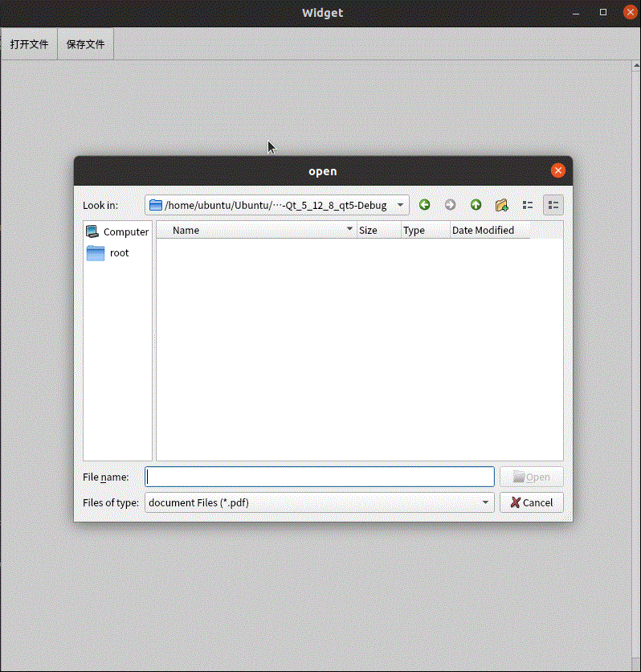The height and width of the screenshot is (672, 641).
Task: Click the greyed forward arrow icon
Action: click(x=450, y=205)
